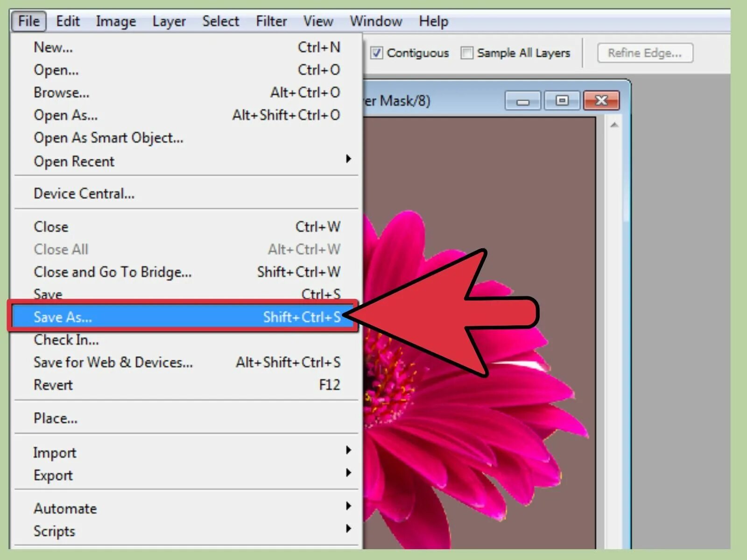Open the Filter menu

tap(271, 21)
